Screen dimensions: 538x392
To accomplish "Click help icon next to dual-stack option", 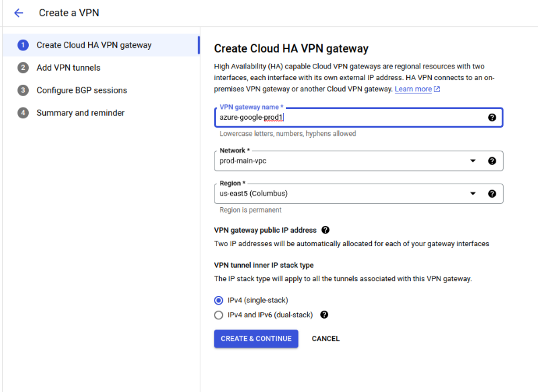I will pos(324,315).
